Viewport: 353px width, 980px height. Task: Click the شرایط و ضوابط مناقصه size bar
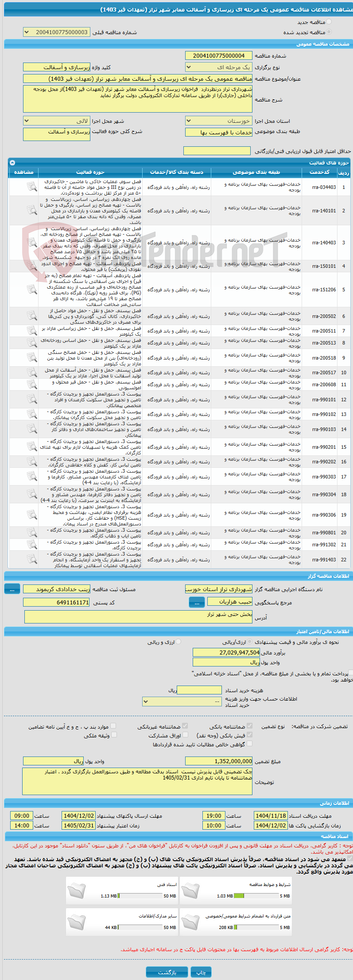tap(256, 896)
